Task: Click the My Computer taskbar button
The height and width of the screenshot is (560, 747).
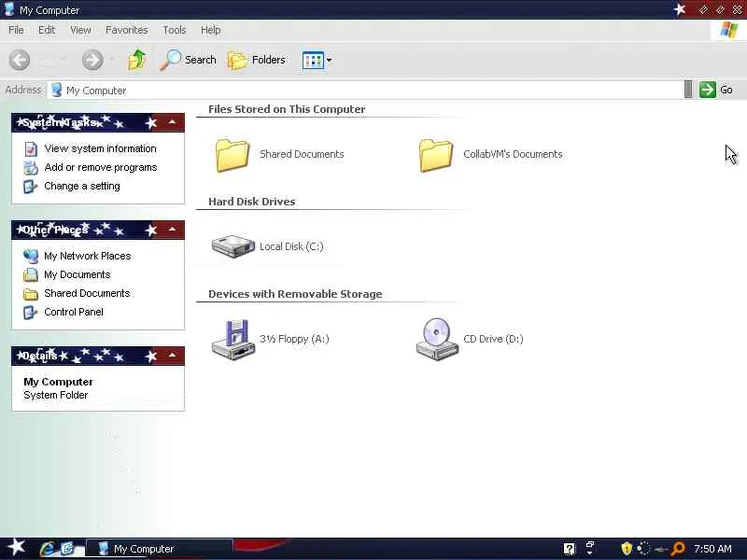Action: coord(160,549)
